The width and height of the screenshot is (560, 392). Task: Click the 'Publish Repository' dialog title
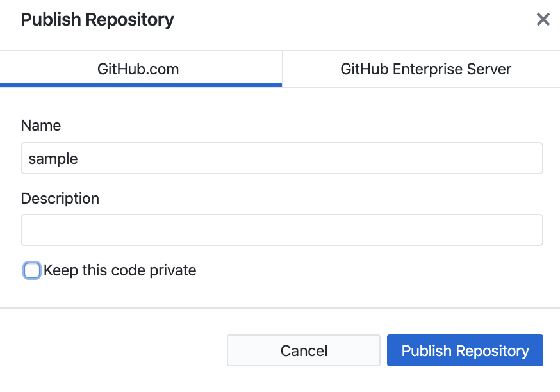pos(97,20)
